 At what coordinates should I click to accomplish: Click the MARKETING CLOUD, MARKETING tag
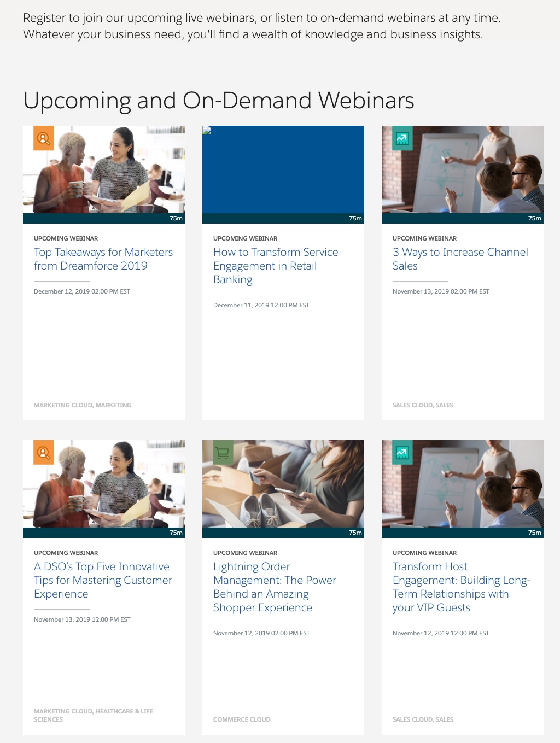point(83,405)
